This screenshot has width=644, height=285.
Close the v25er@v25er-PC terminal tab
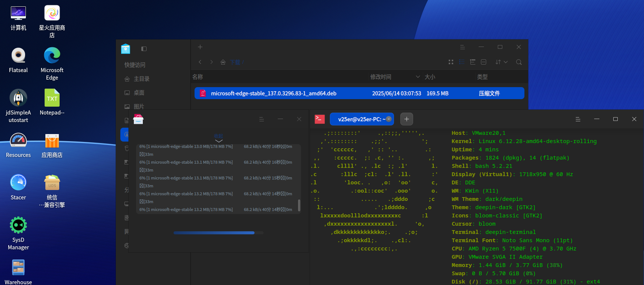389,119
